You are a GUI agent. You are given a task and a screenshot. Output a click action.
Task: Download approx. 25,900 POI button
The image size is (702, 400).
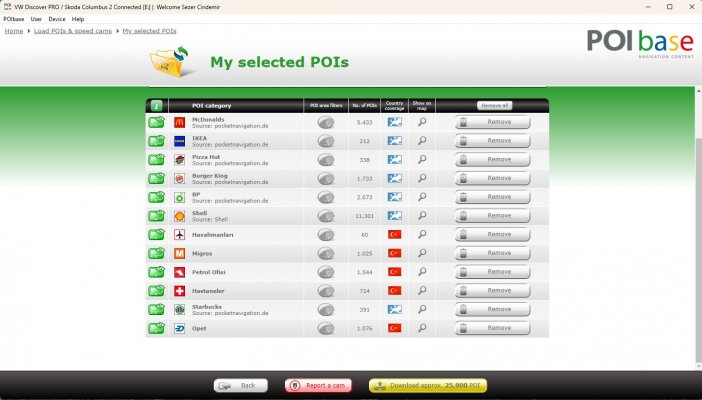tap(428, 386)
